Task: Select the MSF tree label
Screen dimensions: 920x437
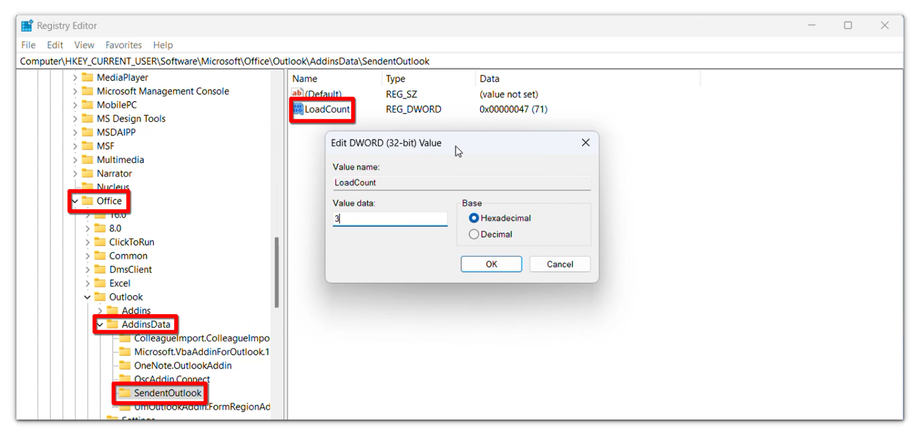Action: click(x=106, y=146)
